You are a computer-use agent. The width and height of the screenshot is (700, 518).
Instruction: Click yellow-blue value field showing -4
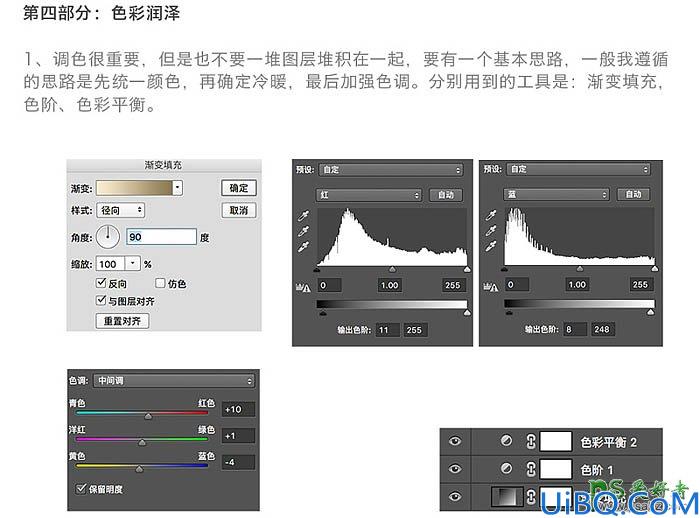[238, 462]
